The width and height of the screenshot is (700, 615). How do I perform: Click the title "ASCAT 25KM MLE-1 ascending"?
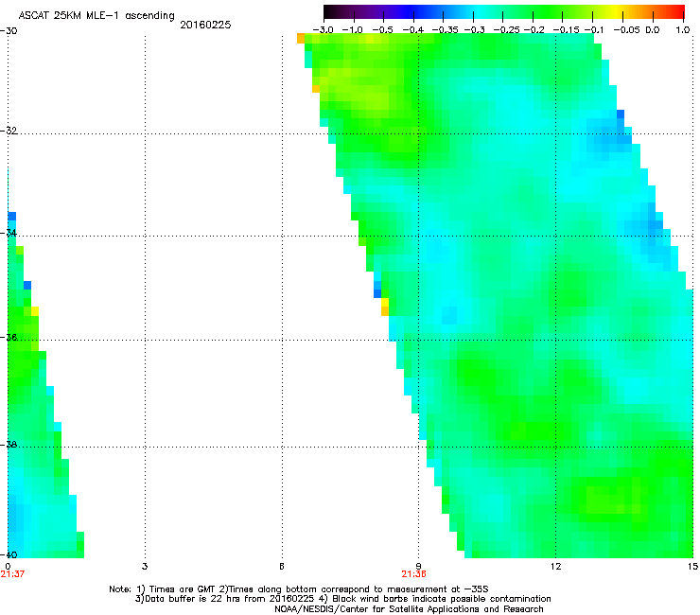tap(96, 15)
